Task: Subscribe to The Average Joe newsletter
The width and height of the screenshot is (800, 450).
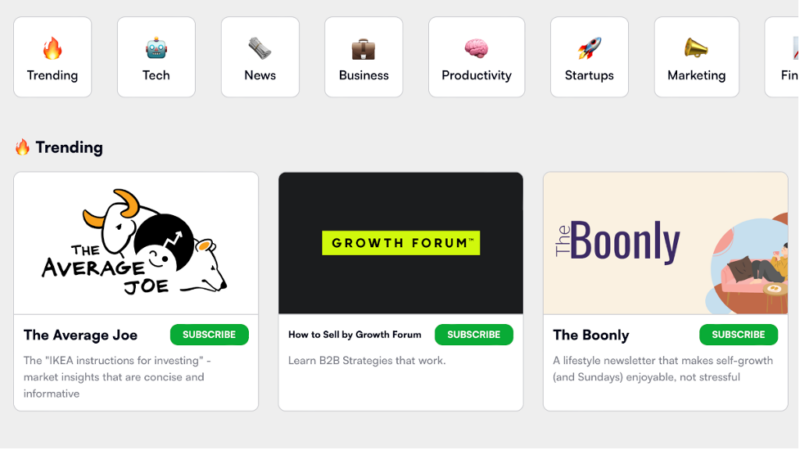Action: [209, 335]
